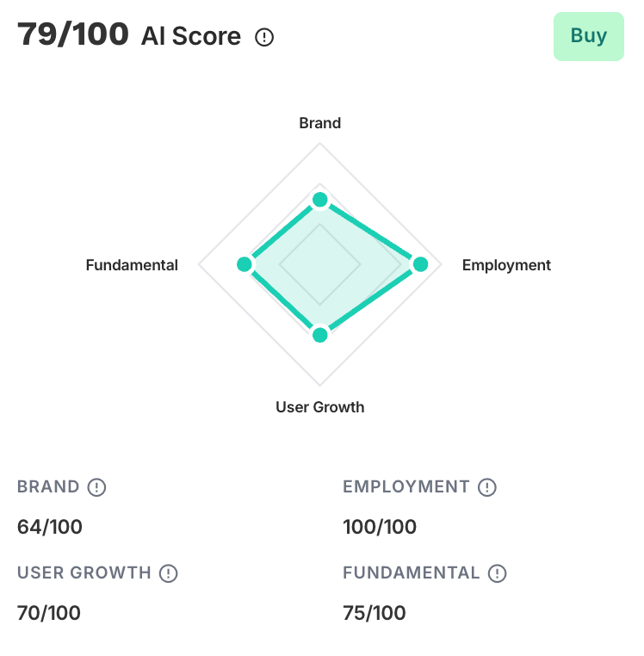Open the BRAND metric info tooltip icon

click(97, 487)
